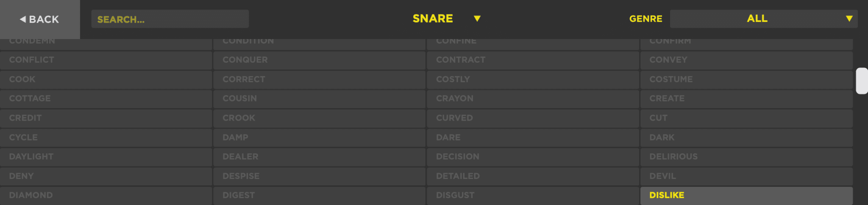The image size is (868, 205).
Task: Select the Cottage preset
Action: coord(106,98)
